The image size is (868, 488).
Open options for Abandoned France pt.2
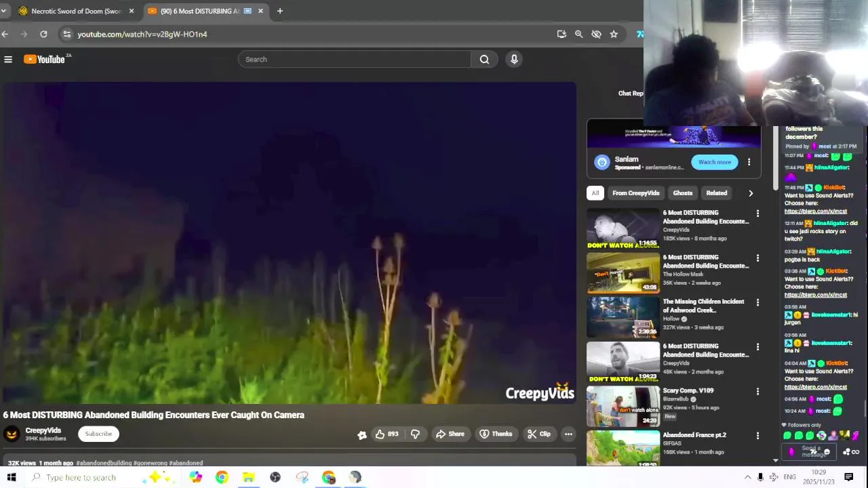[x=757, y=436]
